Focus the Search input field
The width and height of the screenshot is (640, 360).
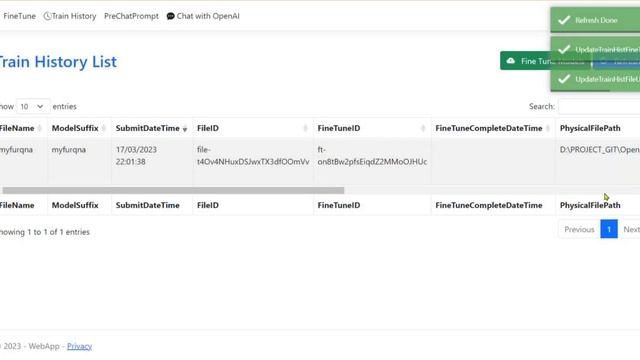(599, 107)
